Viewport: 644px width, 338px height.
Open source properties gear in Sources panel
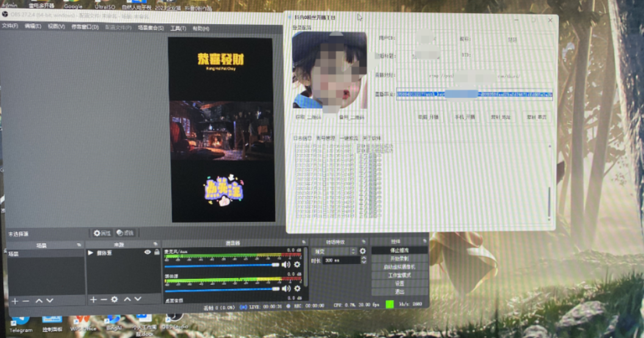click(x=114, y=299)
